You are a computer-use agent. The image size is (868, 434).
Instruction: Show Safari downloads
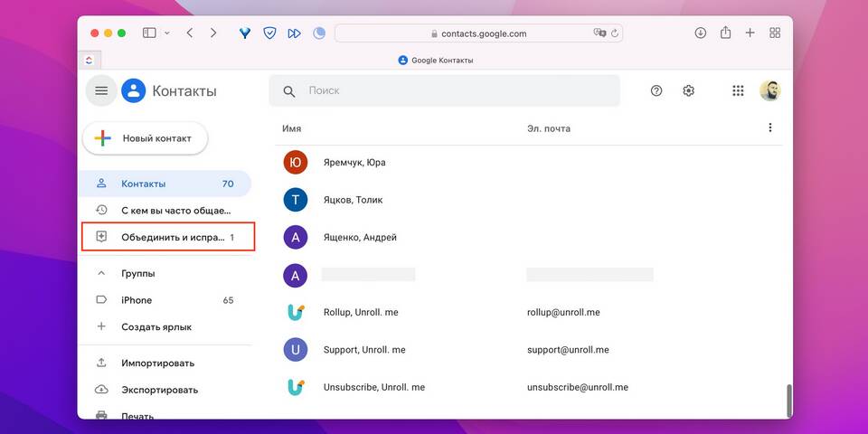pos(700,33)
